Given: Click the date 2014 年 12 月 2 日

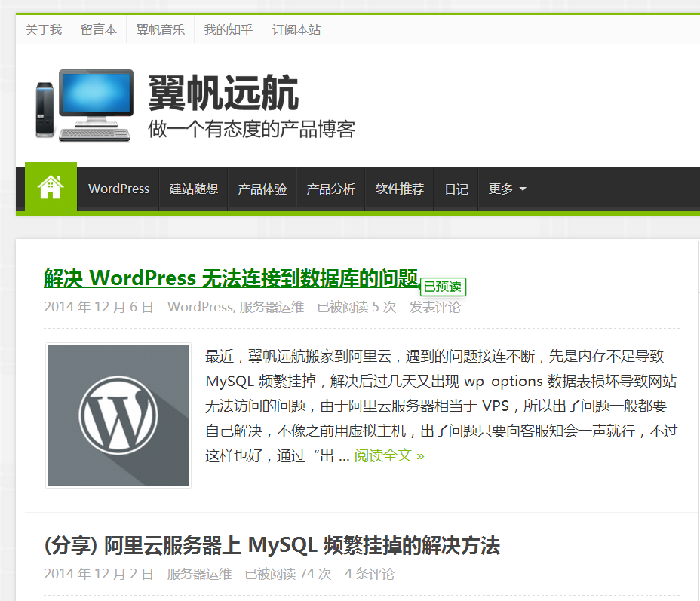Looking at the screenshot, I should pyautogui.click(x=99, y=574).
